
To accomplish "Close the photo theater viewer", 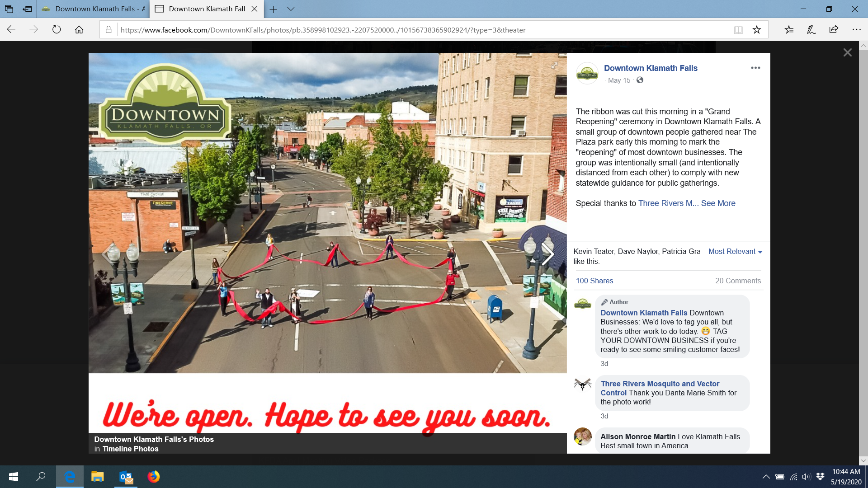I will click(847, 53).
